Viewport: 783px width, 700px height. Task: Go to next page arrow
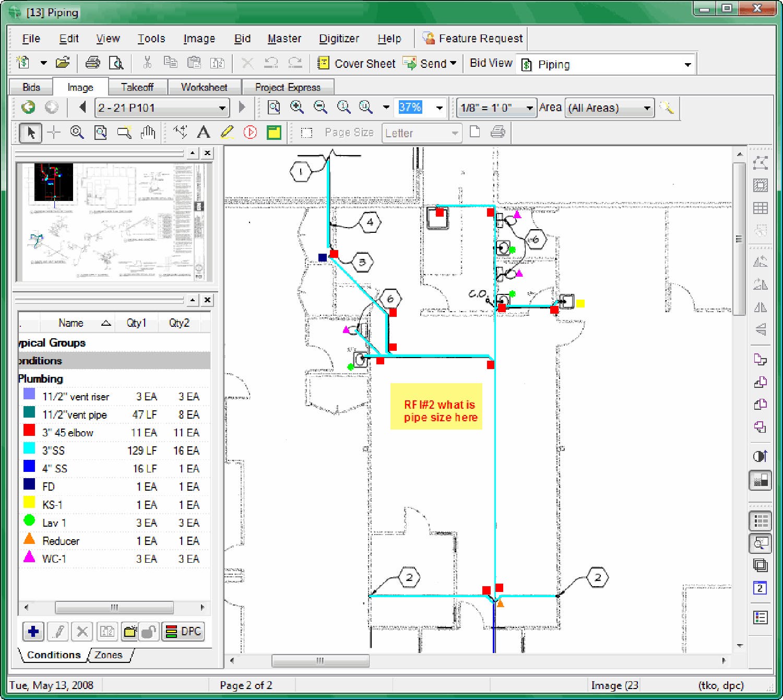click(242, 108)
